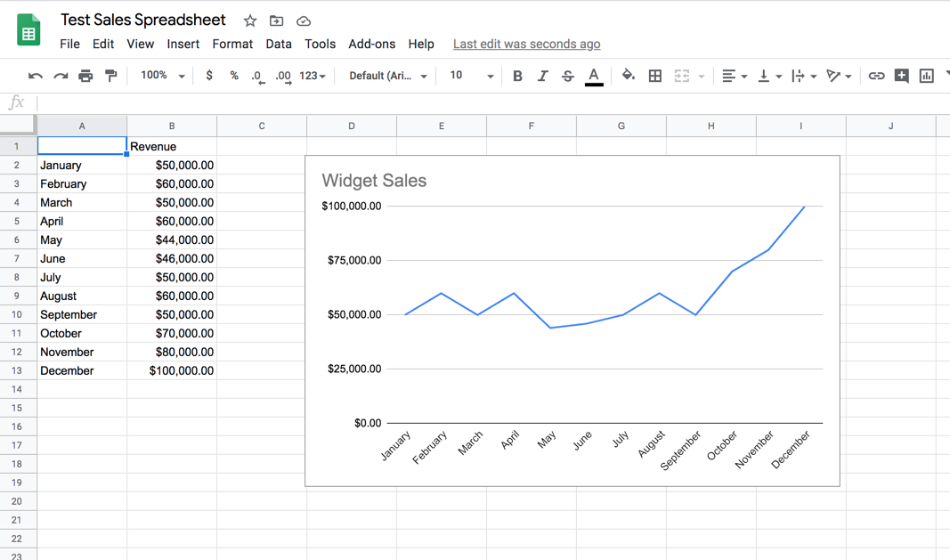Screen dimensions: 950x560
Task: Open the zoom 100% dropdown
Action: point(162,75)
